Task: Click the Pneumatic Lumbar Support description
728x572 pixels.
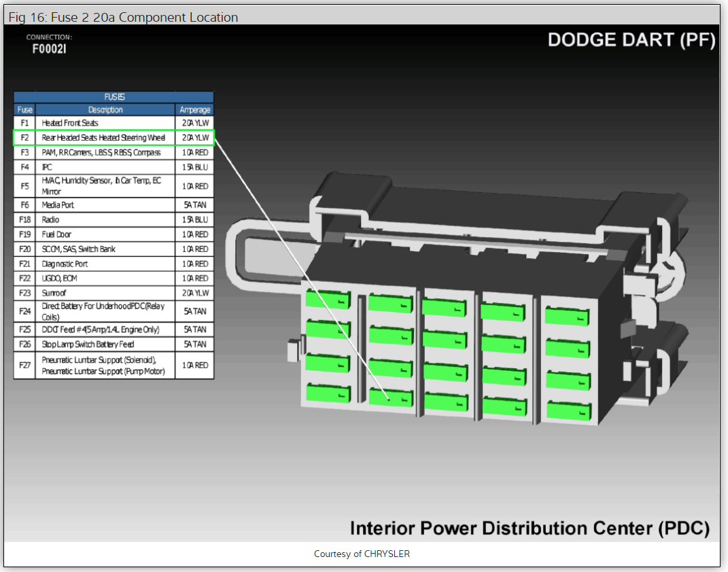Action: pos(103,365)
